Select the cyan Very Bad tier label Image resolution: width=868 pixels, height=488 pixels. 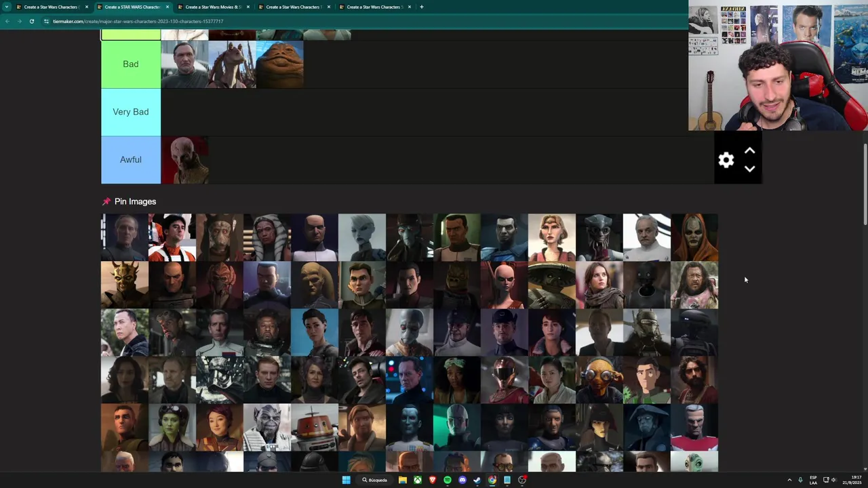point(131,112)
